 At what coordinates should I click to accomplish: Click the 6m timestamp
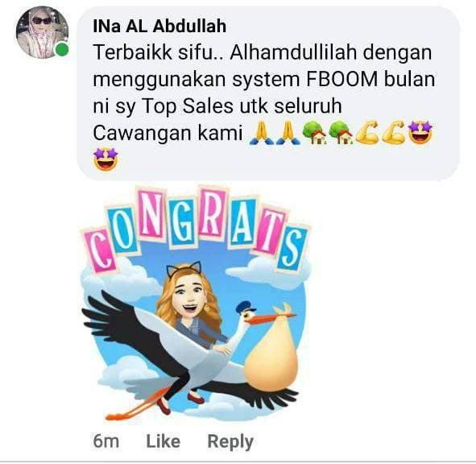106,441
